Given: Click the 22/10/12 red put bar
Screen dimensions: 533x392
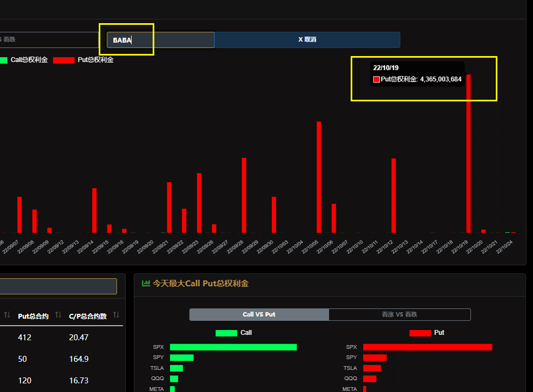Looking at the screenshot, I should pyautogui.click(x=394, y=196).
